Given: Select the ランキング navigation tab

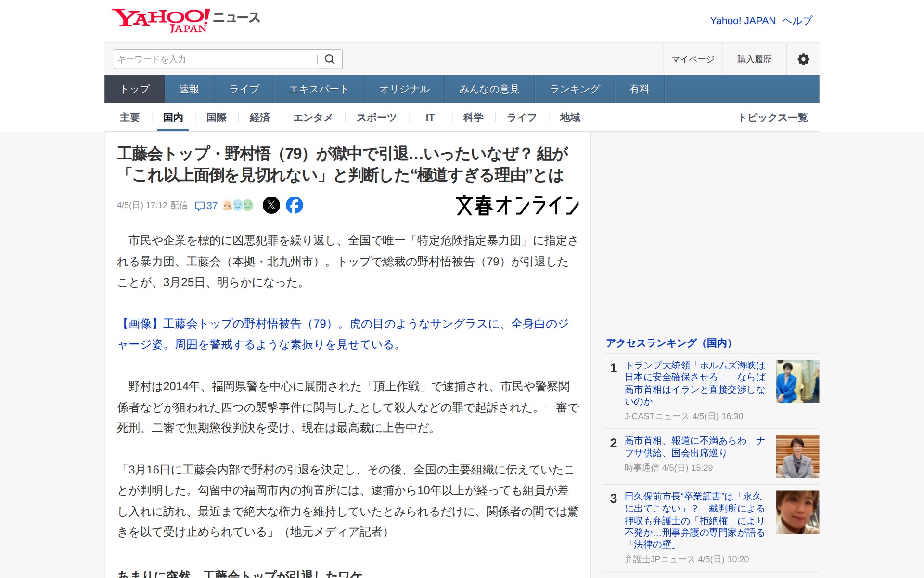Looking at the screenshot, I should (575, 89).
